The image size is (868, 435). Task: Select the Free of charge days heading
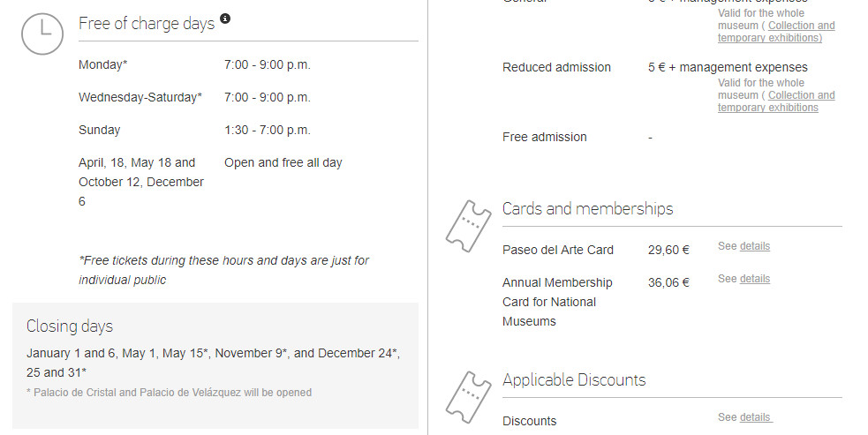point(147,24)
